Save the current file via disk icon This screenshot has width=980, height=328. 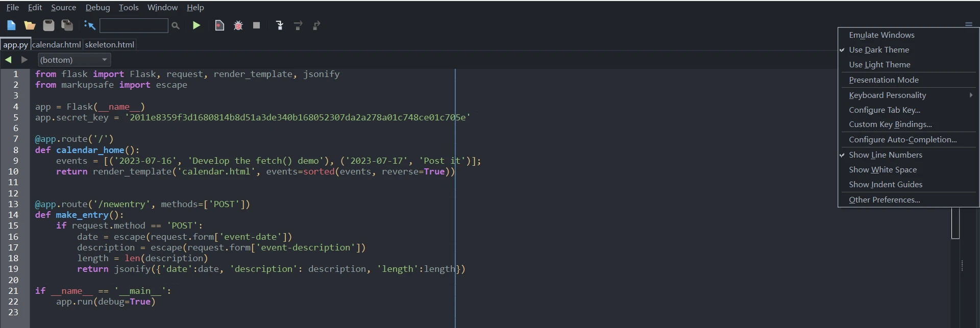point(48,26)
